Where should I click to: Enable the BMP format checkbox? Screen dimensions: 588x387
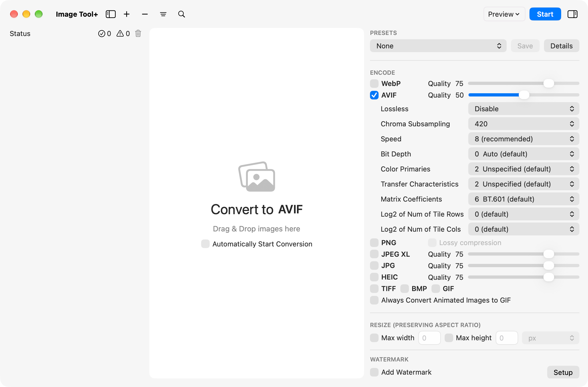pyautogui.click(x=405, y=289)
